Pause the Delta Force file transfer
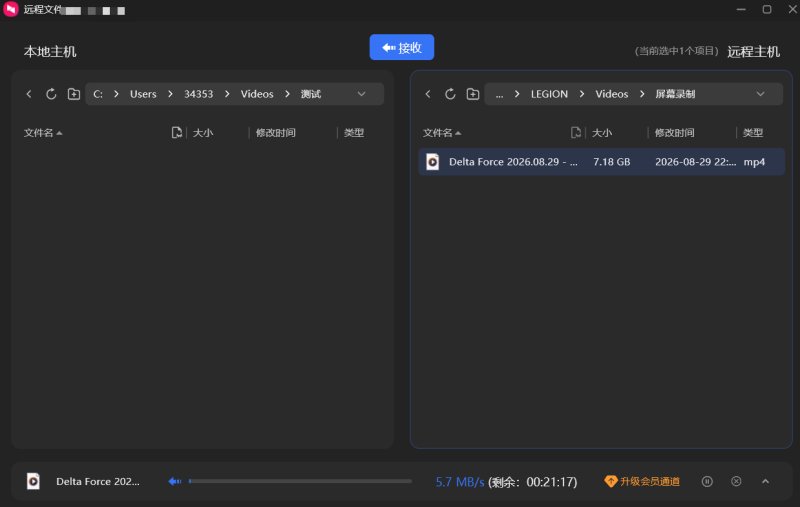The width and height of the screenshot is (800, 507). click(x=707, y=481)
